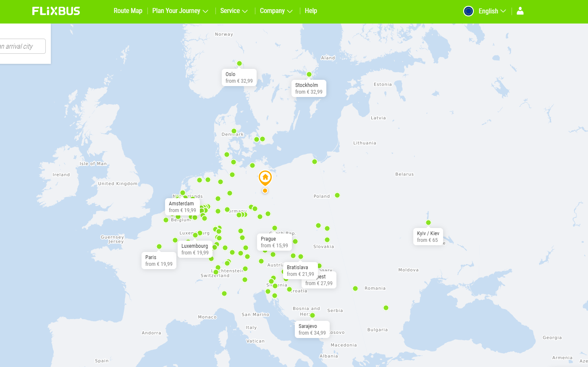Expand Plan Your Journey menu
The height and width of the screenshot is (367, 588).
[180, 11]
